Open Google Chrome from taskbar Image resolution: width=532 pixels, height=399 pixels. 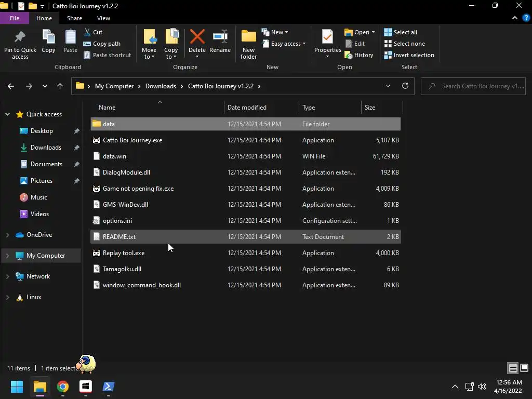point(63,387)
